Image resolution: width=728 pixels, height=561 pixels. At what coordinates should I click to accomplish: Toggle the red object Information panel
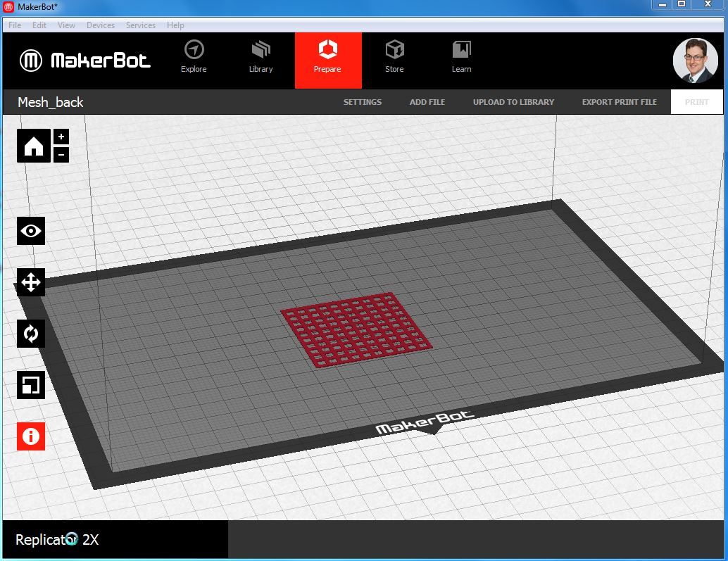tap(30, 436)
